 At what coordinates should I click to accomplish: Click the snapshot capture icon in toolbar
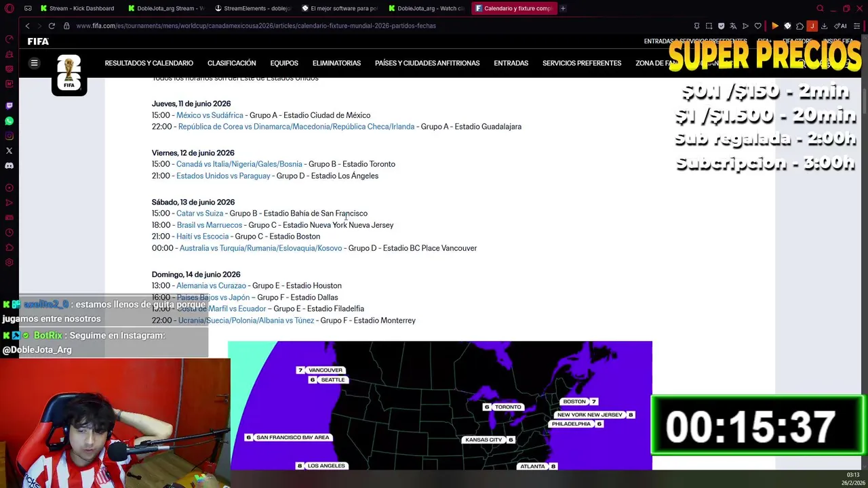tap(709, 26)
